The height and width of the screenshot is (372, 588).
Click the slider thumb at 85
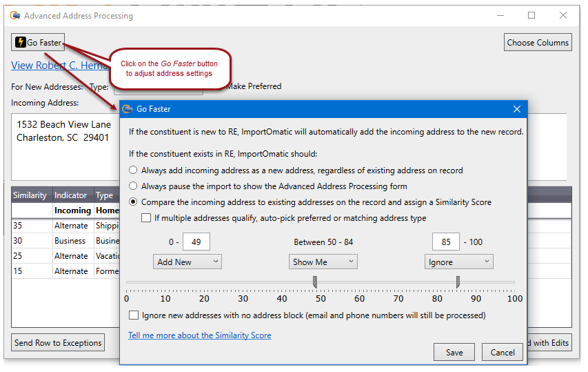point(458,282)
